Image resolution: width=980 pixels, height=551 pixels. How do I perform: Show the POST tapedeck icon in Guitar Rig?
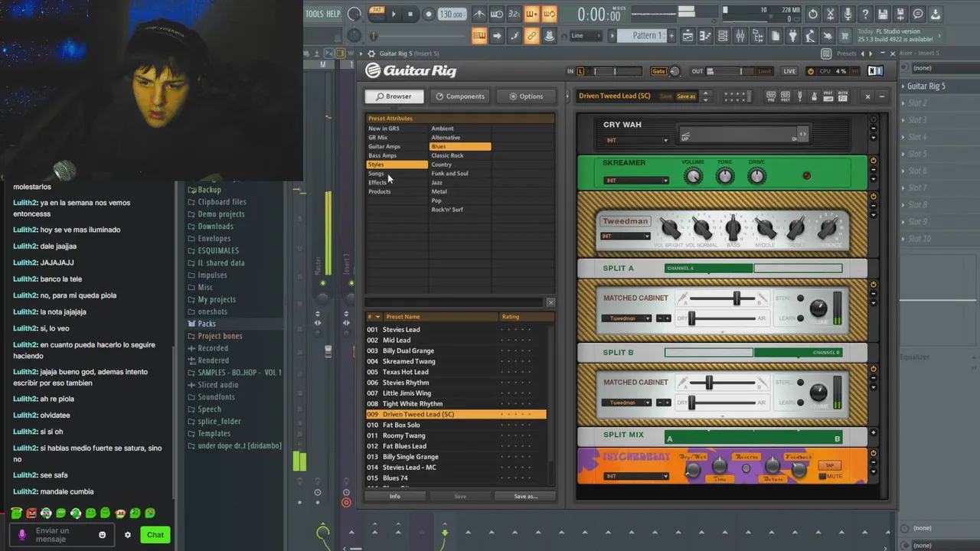[785, 96]
